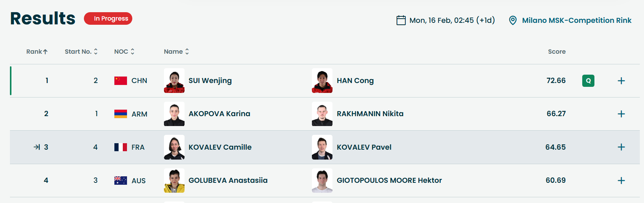Sort results by Name column
This screenshot has height=203, width=644.
click(176, 51)
